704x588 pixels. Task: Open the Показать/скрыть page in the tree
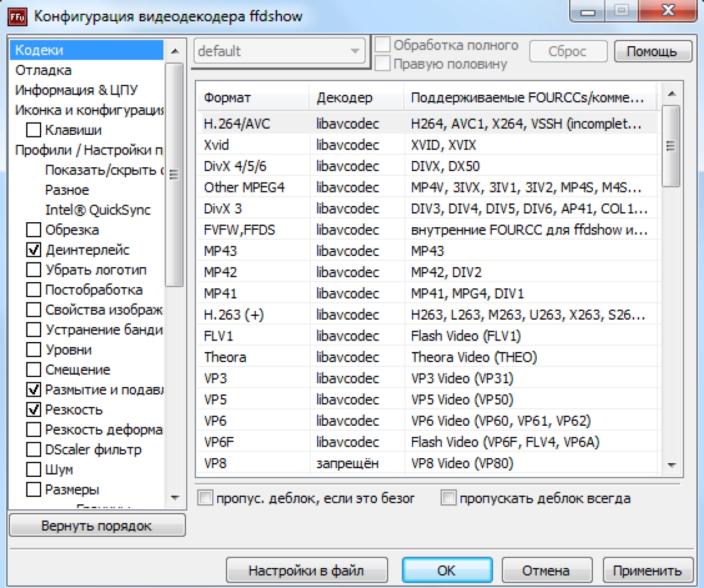click(104, 170)
